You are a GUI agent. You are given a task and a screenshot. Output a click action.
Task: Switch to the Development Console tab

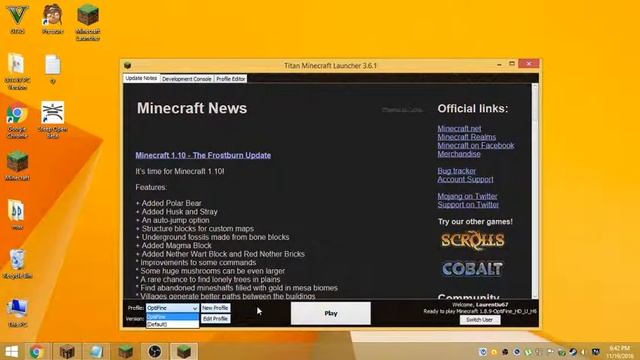click(187, 79)
